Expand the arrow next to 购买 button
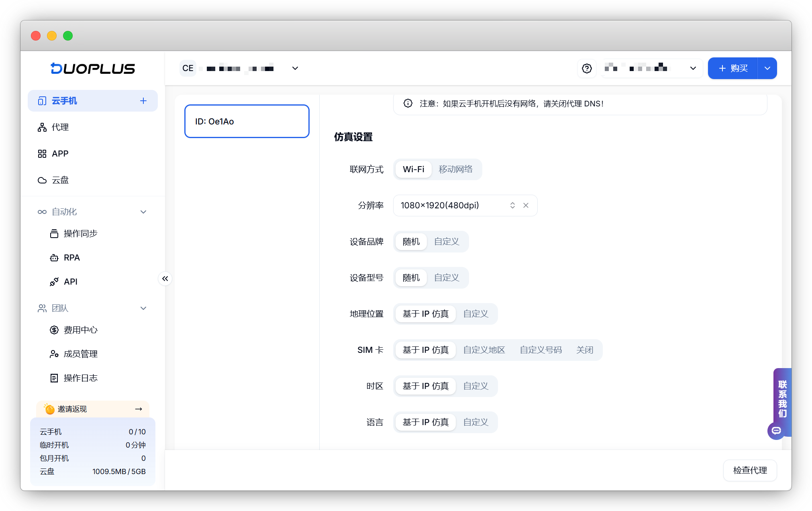Viewport: 812px width, 511px height. [767, 69]
